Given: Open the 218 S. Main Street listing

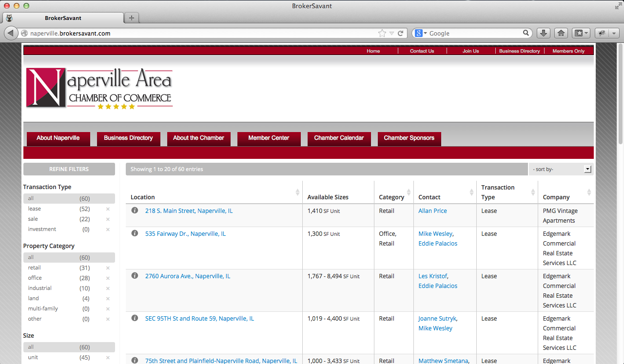Looking at the screenshot, I should (x=189, y=211).
